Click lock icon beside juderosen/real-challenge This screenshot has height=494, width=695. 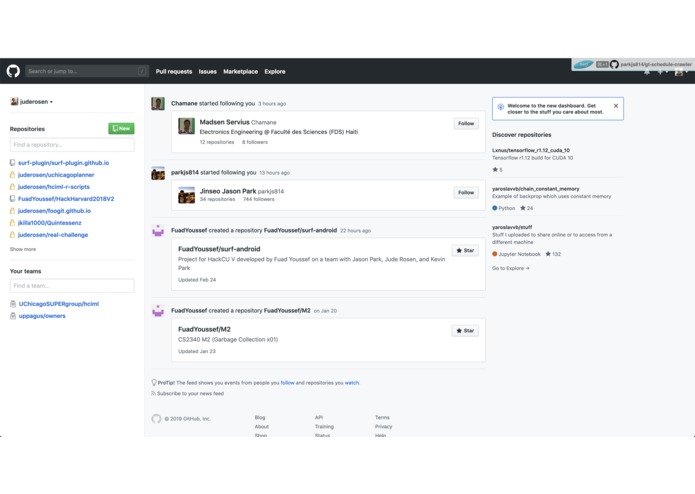[x=12, y=234]
